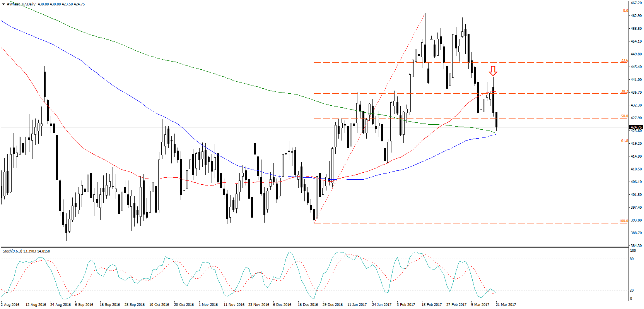This screenshot has height=309, width=644.
Task: Click the 6 Sep 2016 date label
Action: pyautogui.click(x=84, y=305)
